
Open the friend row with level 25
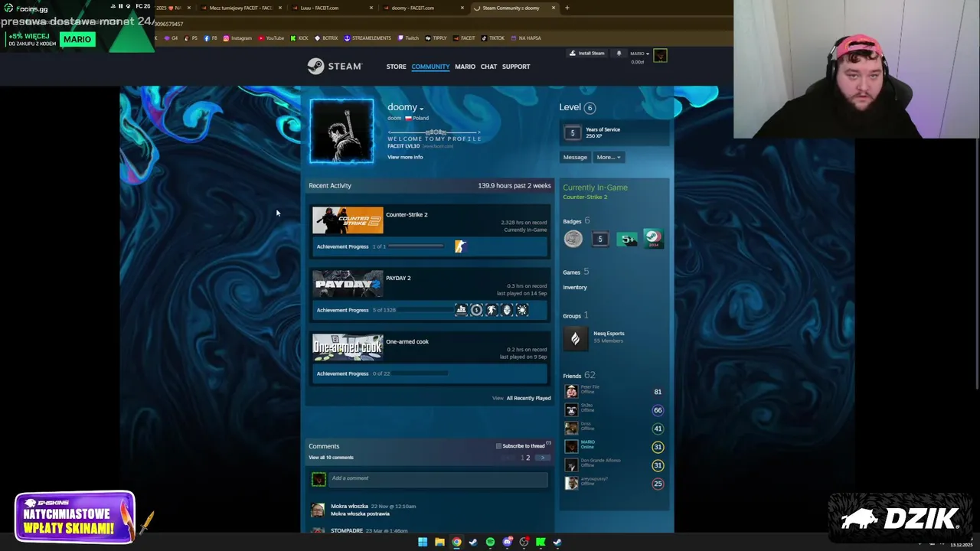614,483
